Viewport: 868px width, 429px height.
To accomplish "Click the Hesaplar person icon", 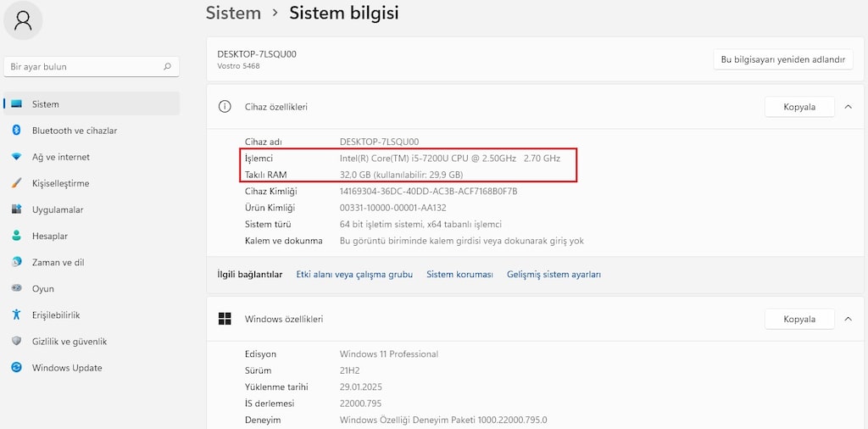I will pyautogui.click(x=16, y=236).
